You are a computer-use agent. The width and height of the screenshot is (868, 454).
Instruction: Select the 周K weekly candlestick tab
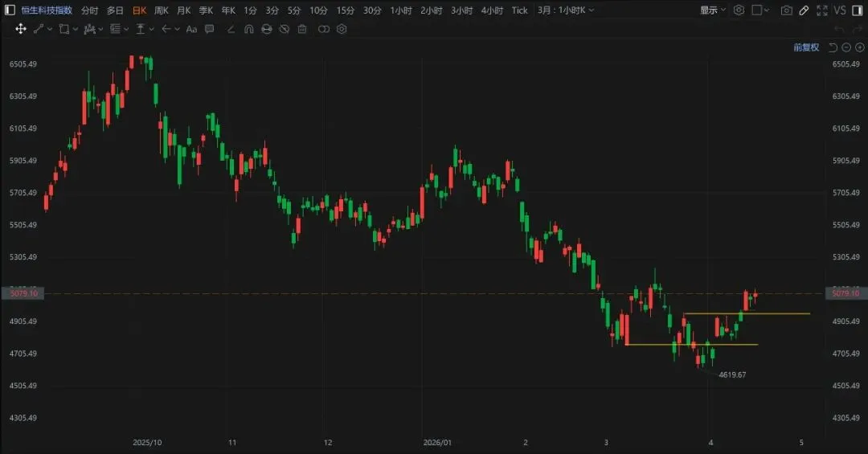[162, 10]
